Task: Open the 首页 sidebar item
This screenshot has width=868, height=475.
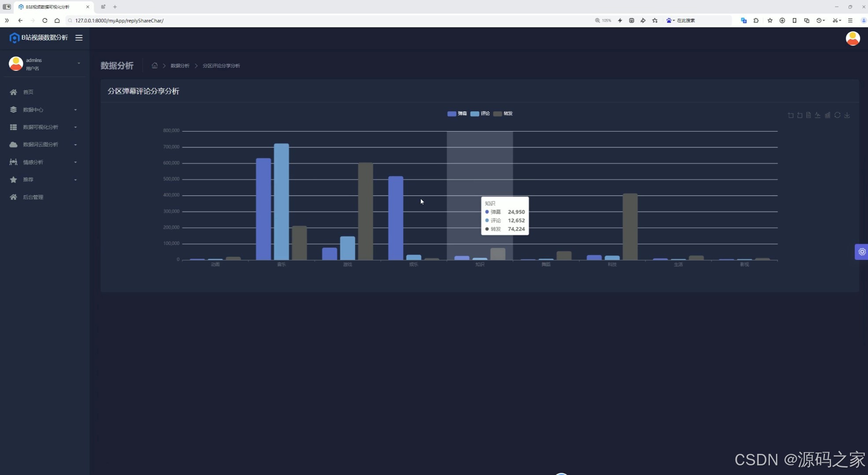Action: pyautogui.click(x=28, y=92)
